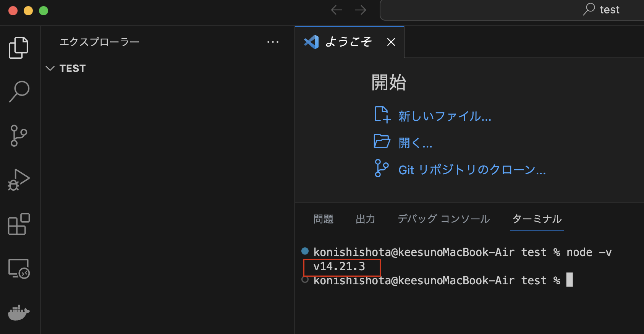Image resolution: width=644 pixels, height=334 pixels.
Task: Click the 新しいファイル... link
Action: pos(445,116)
